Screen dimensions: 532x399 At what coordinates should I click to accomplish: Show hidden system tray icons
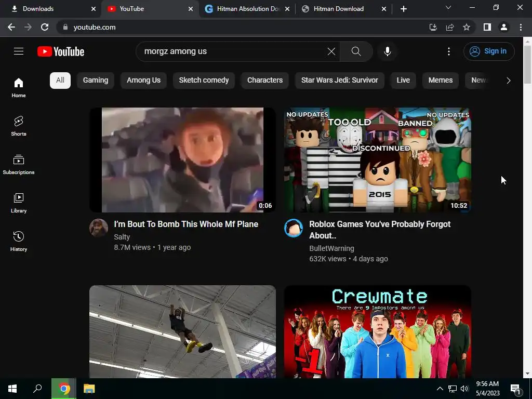(x=440, y=389)
